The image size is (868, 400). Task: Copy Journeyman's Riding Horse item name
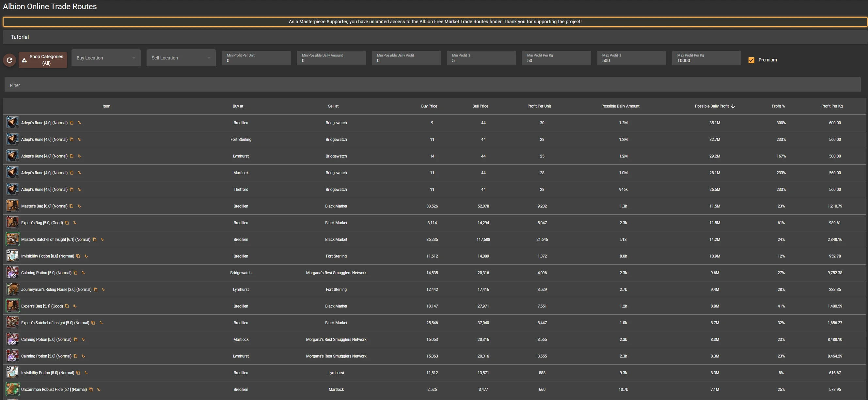point(95,289)
